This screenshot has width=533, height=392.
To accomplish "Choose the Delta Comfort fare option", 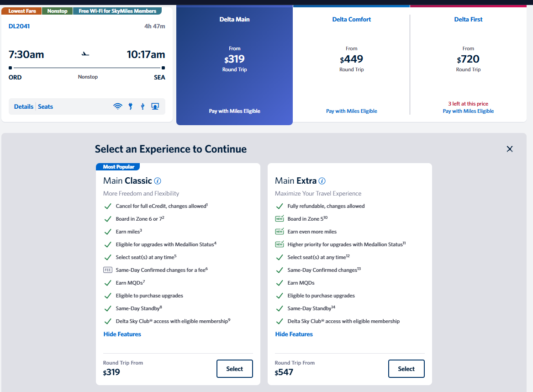I will tap(351, 59).
